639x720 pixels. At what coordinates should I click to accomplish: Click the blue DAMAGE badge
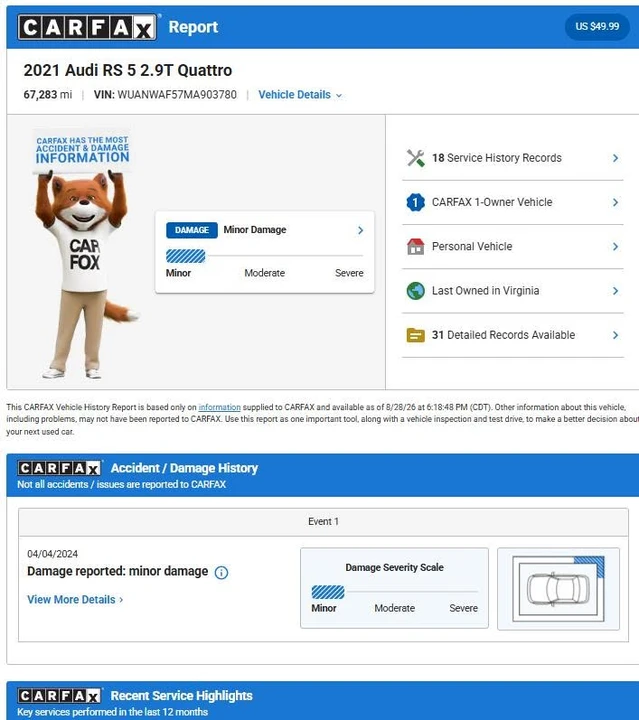pyautogui.click(x=192, y=230)
